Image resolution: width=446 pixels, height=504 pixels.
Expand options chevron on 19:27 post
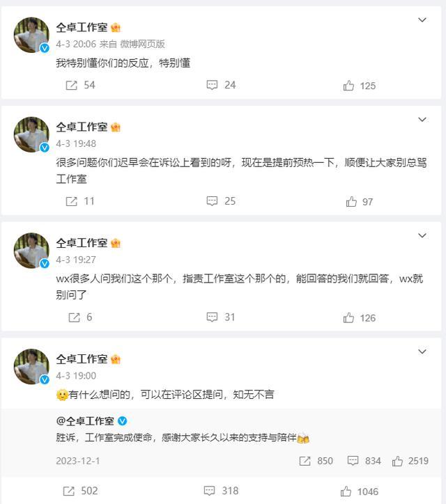click(x=422, y=235)
